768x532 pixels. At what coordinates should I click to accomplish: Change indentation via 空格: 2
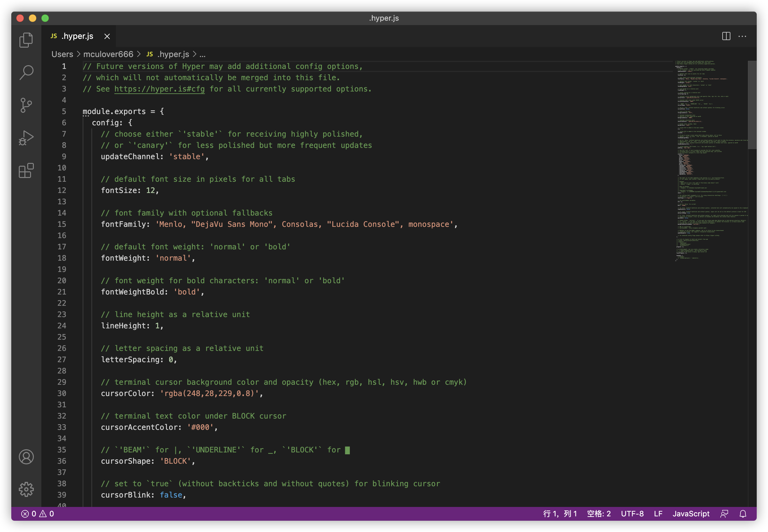pos(599,514)
